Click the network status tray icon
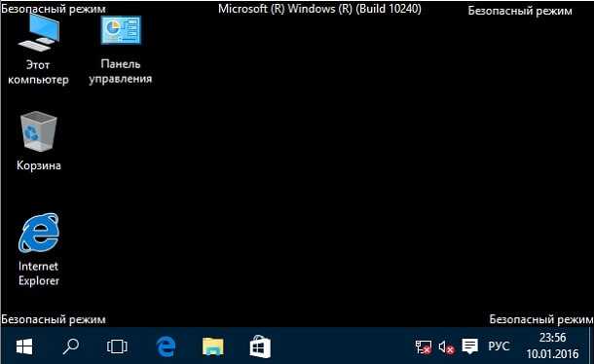The width and height of the screenshot is (594, 364). click(424, 346)
